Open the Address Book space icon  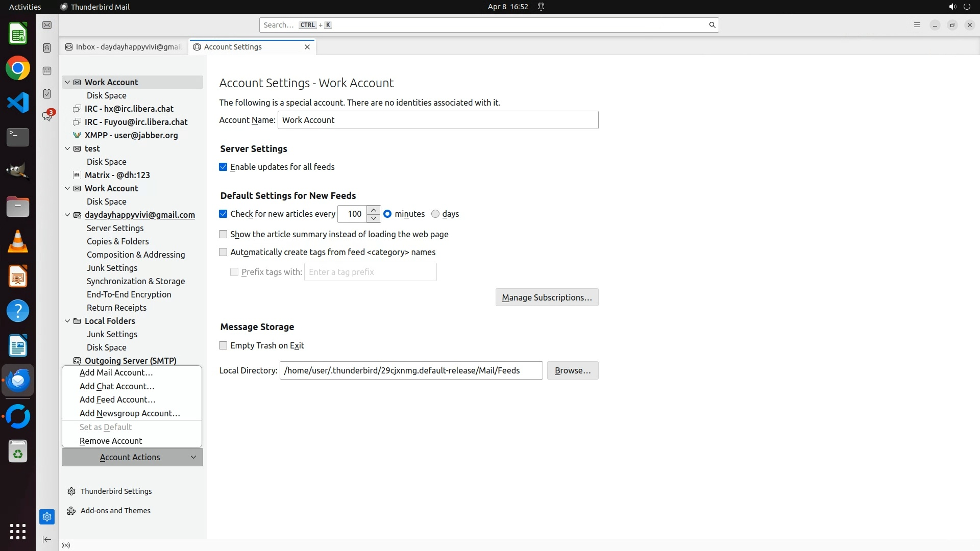(x=47, y=48)
